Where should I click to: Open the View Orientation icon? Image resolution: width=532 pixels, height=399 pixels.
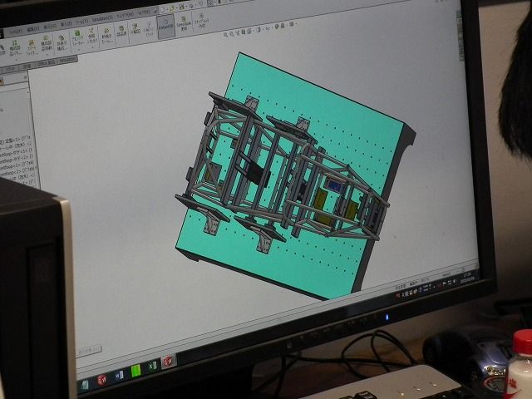(x=249, y=31)
